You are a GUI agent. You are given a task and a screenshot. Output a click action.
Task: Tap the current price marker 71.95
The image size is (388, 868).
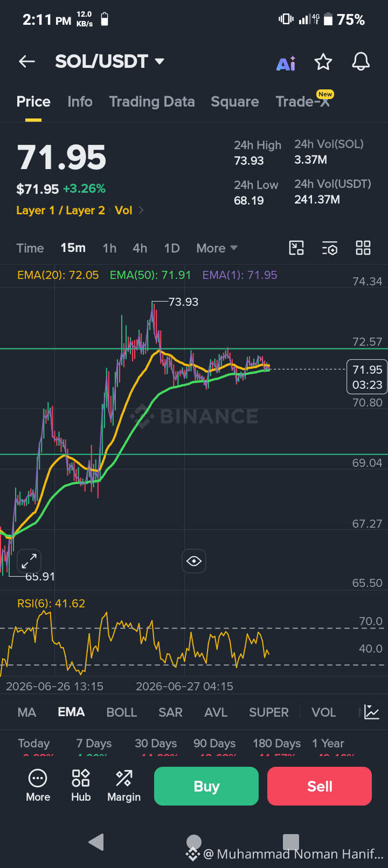[367, 377]
